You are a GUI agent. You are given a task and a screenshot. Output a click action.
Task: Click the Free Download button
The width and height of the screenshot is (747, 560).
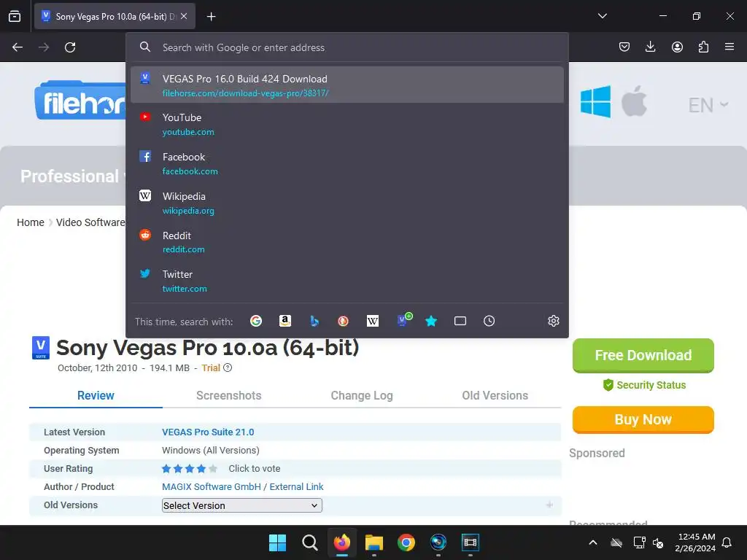643,355
